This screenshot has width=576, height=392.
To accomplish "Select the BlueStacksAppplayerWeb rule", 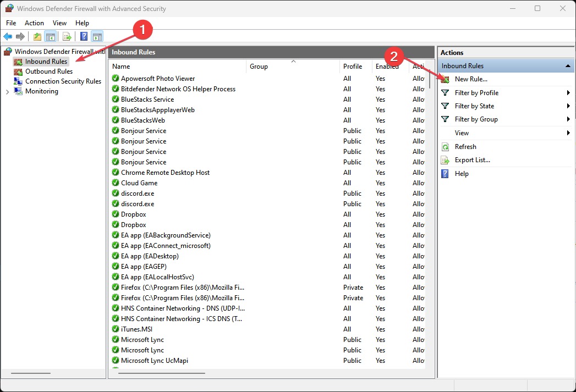I will tap(268, 110).
